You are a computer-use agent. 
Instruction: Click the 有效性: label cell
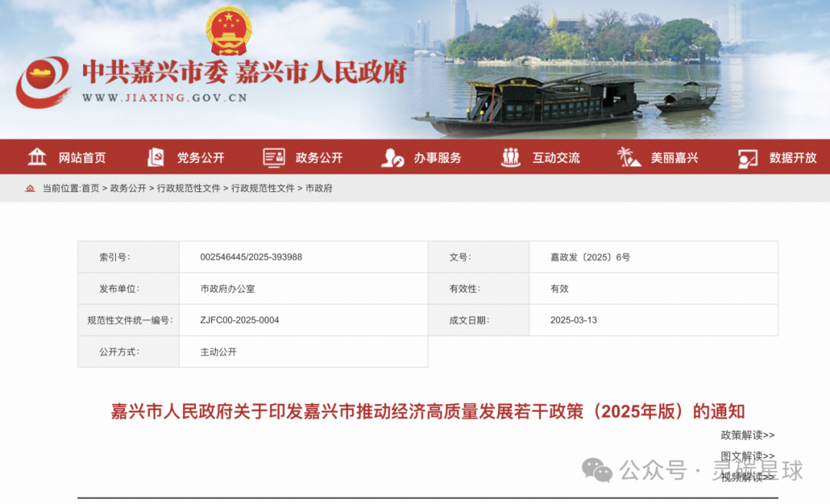[x=479, y=289]
